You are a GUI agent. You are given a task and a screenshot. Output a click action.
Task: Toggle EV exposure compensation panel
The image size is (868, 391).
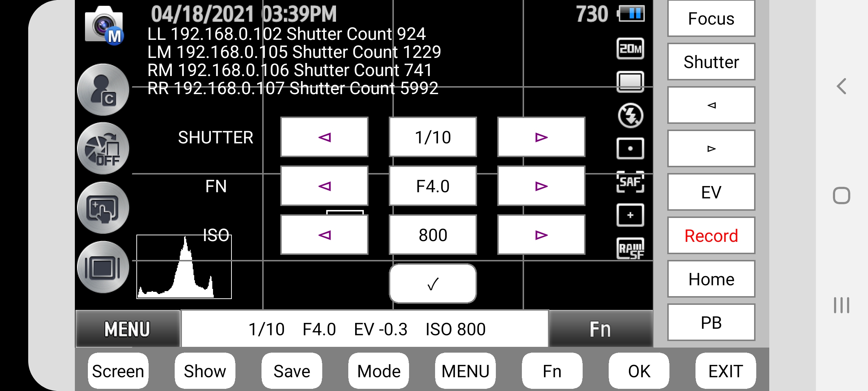pyautogui.click(x=711, y=192)
